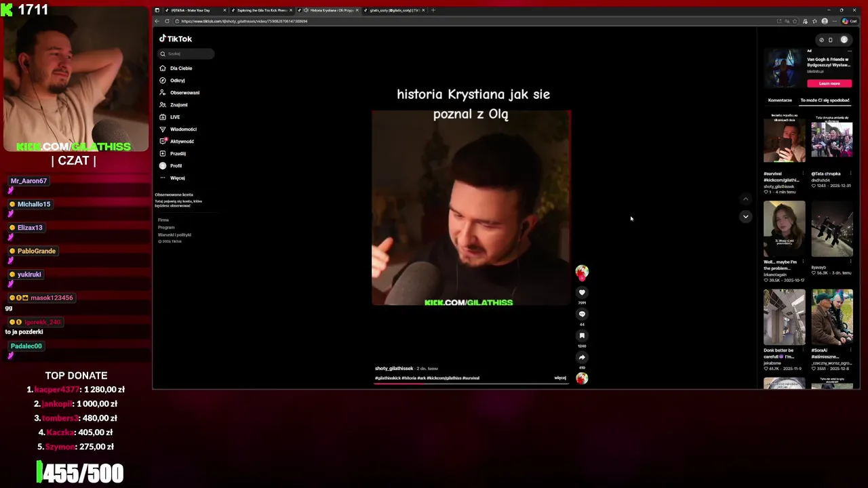Viewport: 868px width, 488px height.
Task: Open Warunki i polityki footer link
Action: 174,235
